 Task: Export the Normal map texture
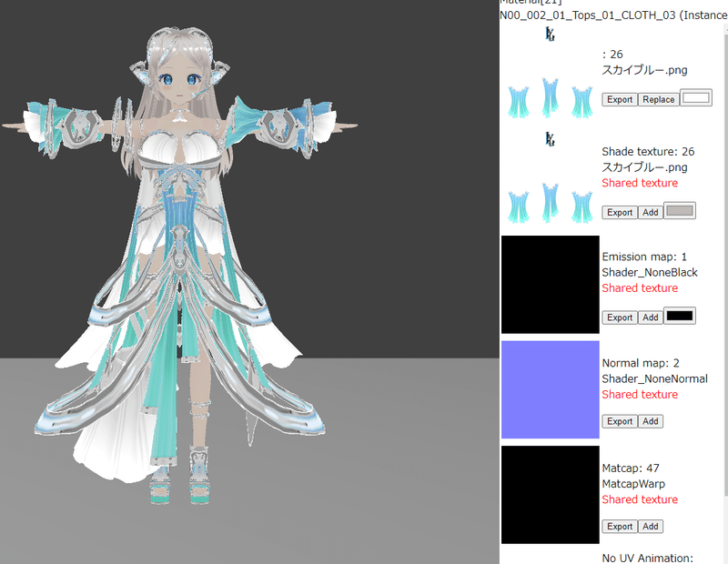[x=620, y=421]
